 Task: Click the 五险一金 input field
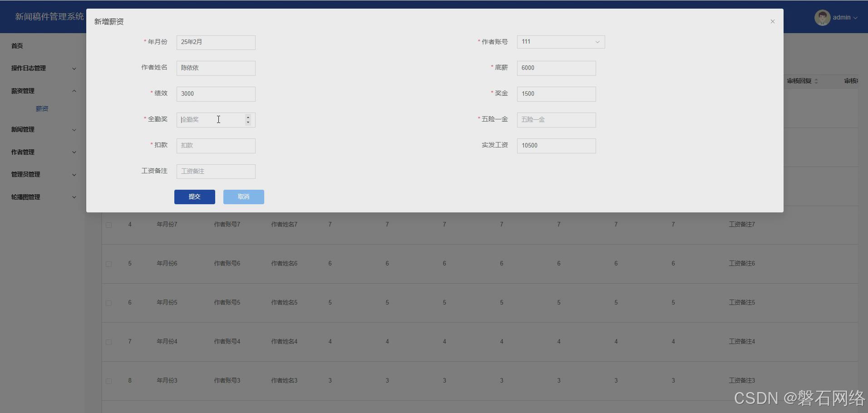[x=556, y=120]
